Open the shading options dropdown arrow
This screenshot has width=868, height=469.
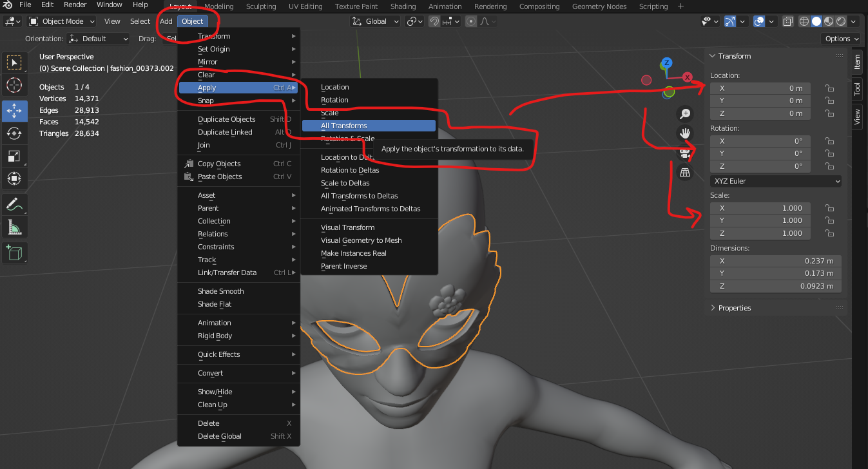tap(853, 21)
